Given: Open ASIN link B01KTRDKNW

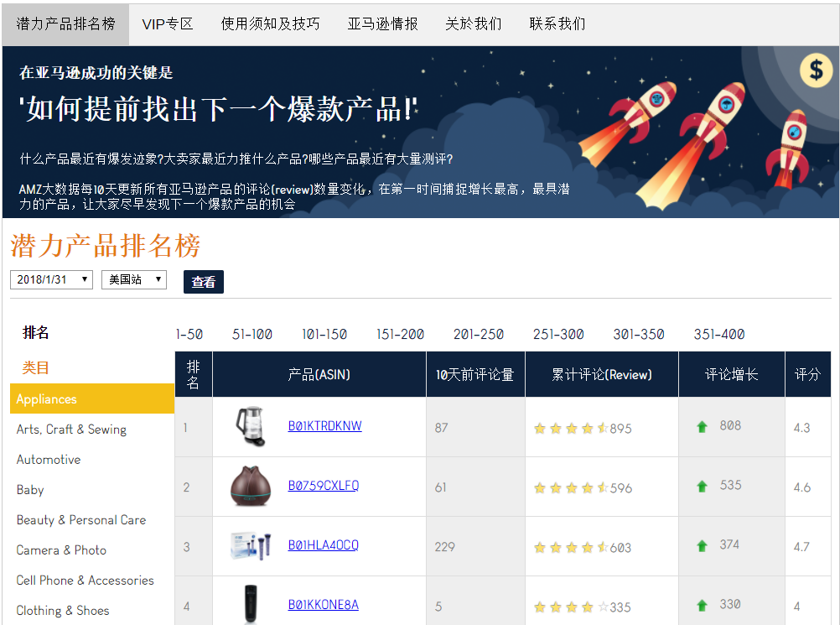Looking at the screenshot, I should pyautogui.click(x=324, y=427).
